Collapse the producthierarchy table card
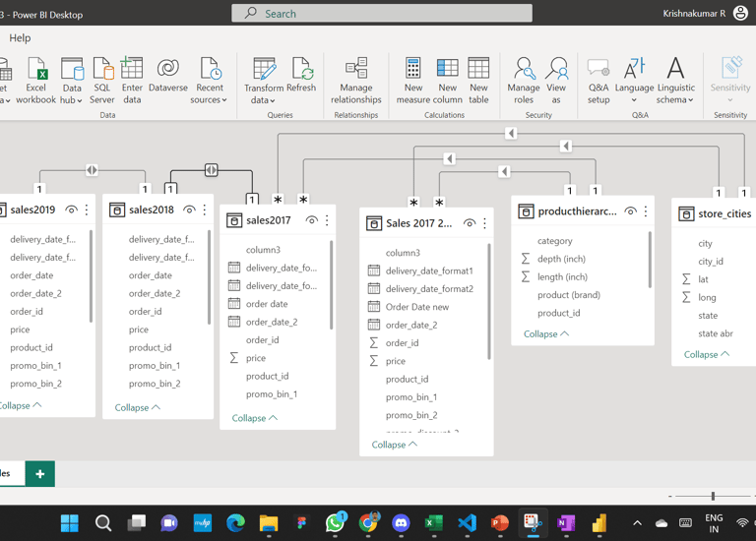Screen dimensions: 756x541 pyautogui.click(x=546, y=333)
